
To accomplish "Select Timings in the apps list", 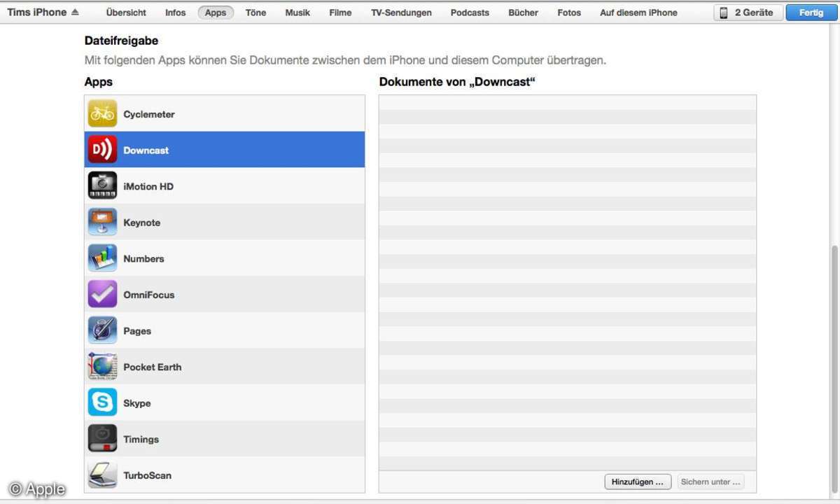I will click(x=225, y=439).
